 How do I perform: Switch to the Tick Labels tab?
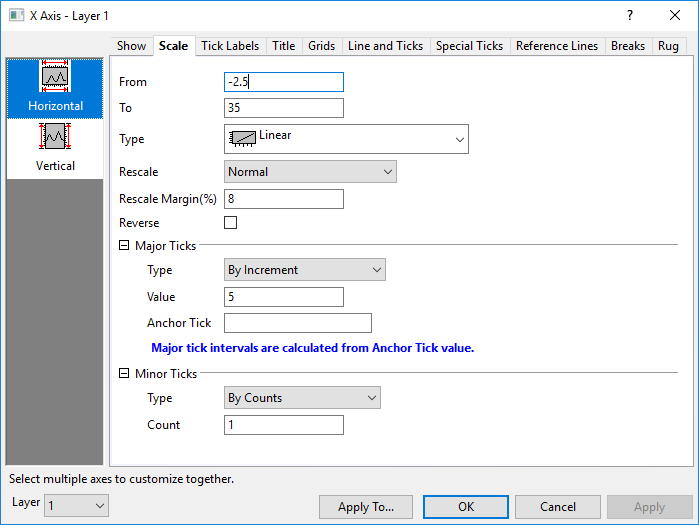[x=230, y=46]
